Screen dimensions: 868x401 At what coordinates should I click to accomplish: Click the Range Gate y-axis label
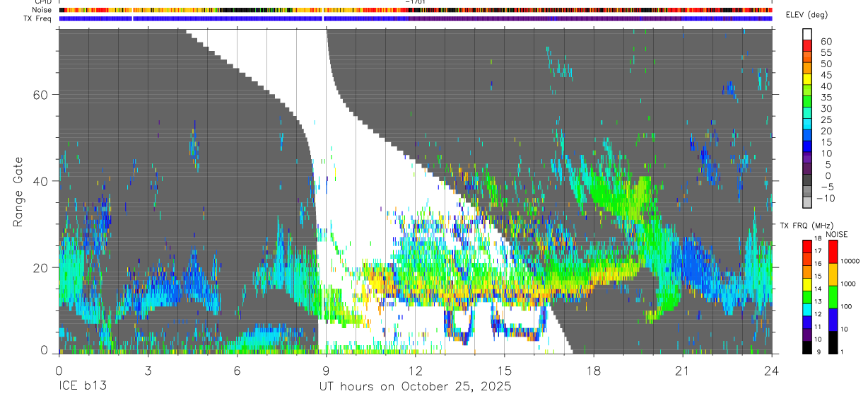pos(18,191)
